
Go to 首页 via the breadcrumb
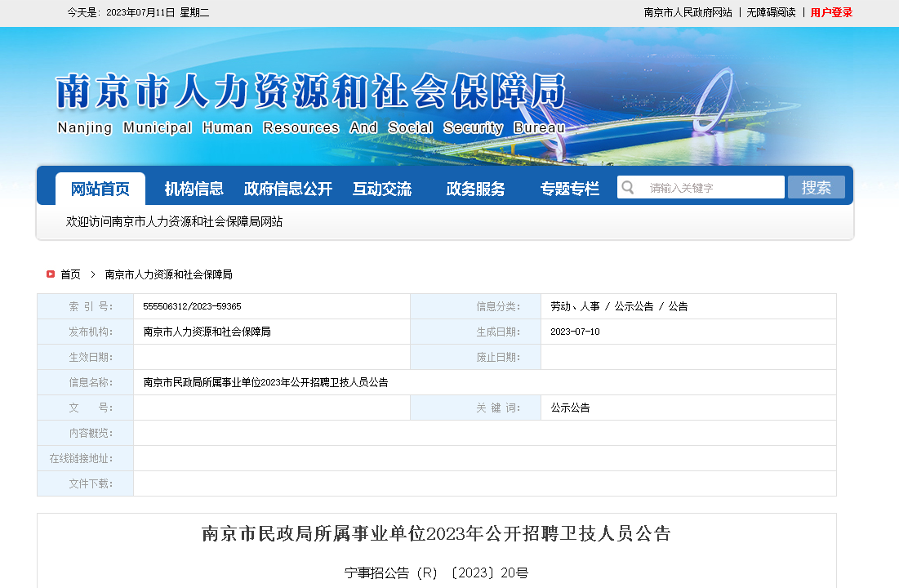[71, 274]
